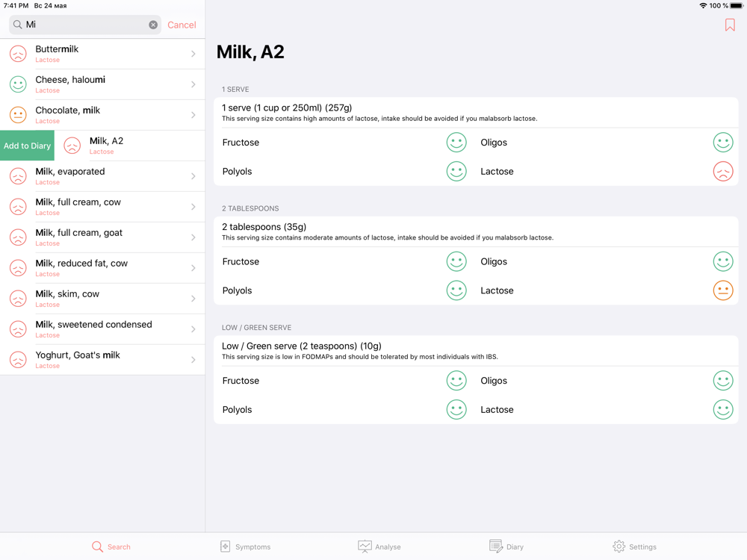
Task: Check the Wi-Fi indicator in status bar
Action: (x=703, y=6)
